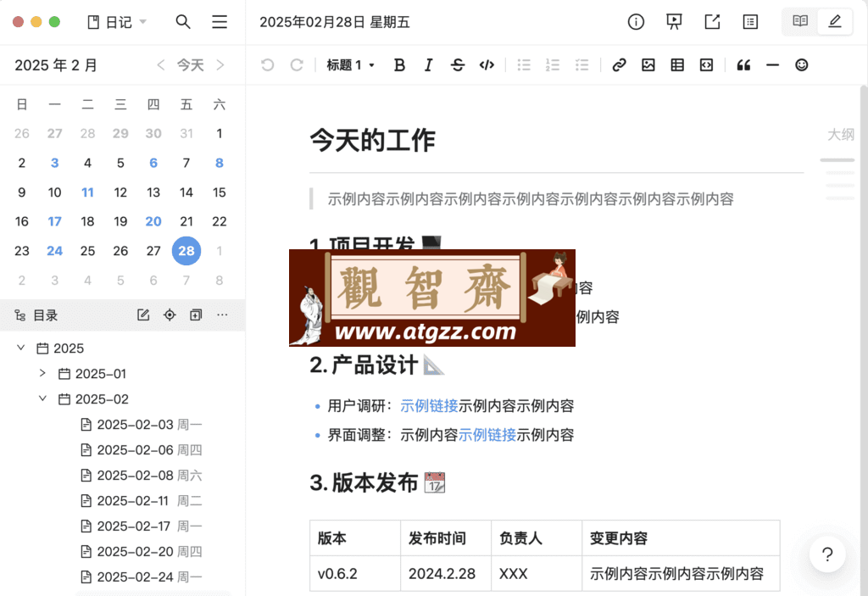Select the highlighted day 28

point(186,251)
